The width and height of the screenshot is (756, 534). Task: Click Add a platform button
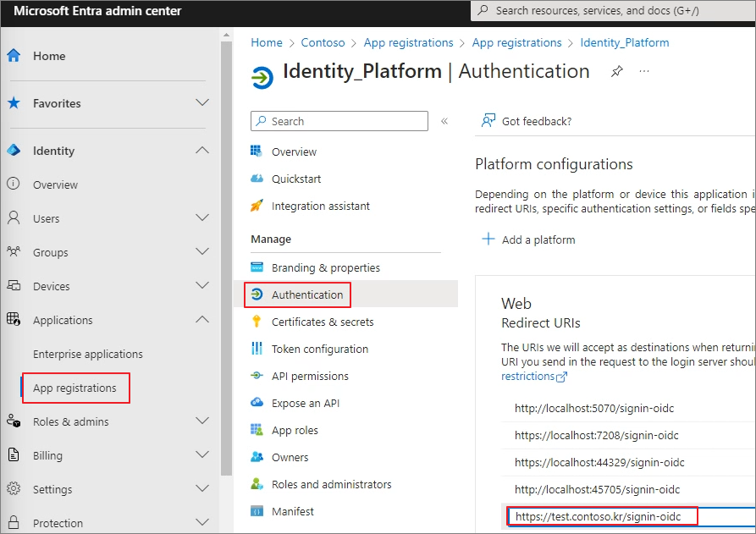528,239
